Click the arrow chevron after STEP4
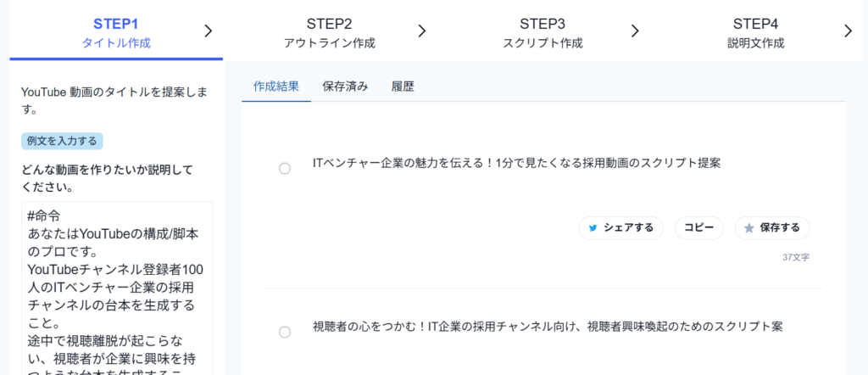Screen dimensions: 868x375 [x=848, y=31]
